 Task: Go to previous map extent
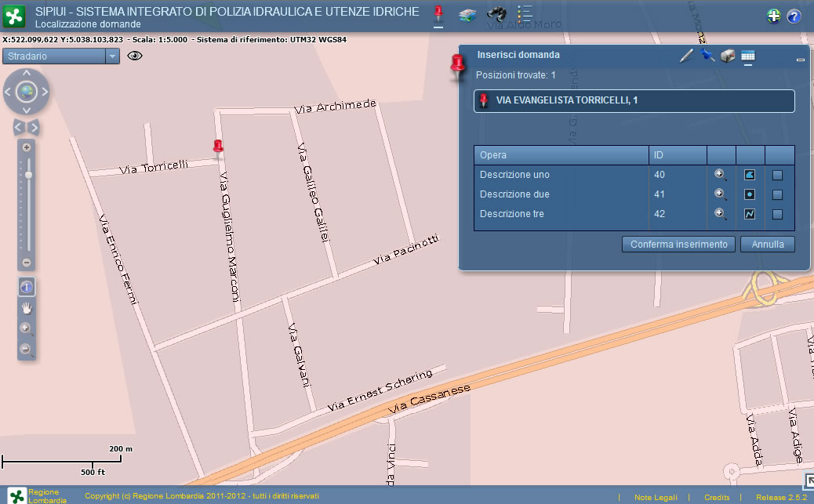point(18,127)
